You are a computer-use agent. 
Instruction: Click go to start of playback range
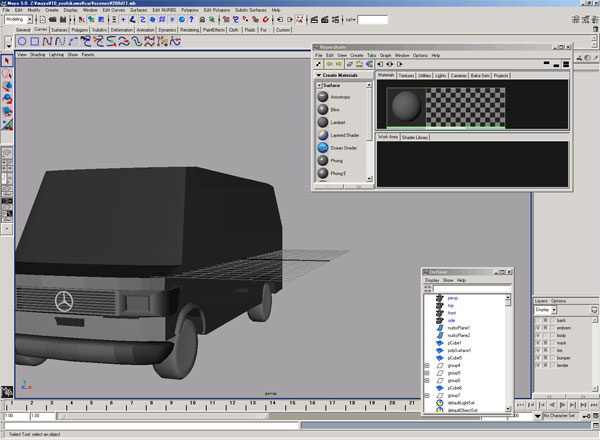tap(520, 405)
